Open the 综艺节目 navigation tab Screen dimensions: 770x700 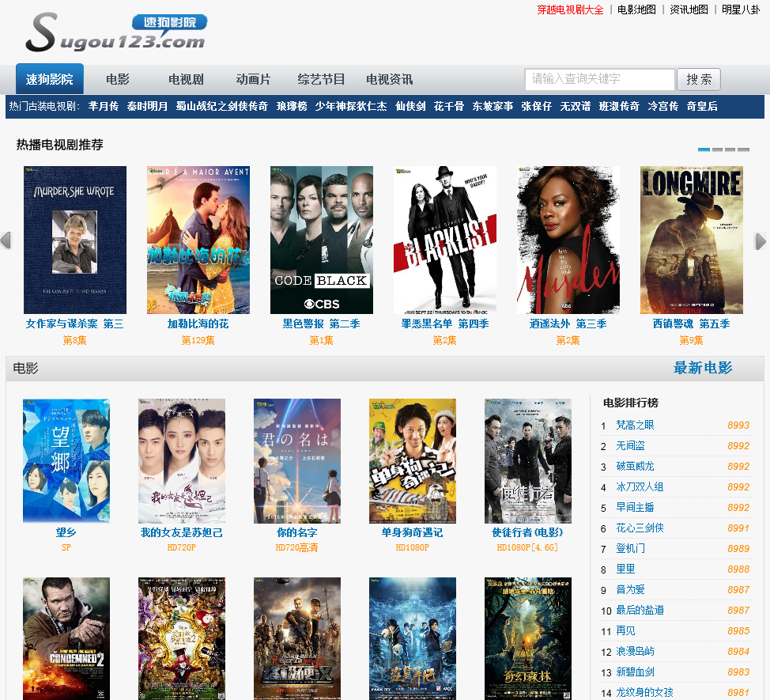pos(321,79)
